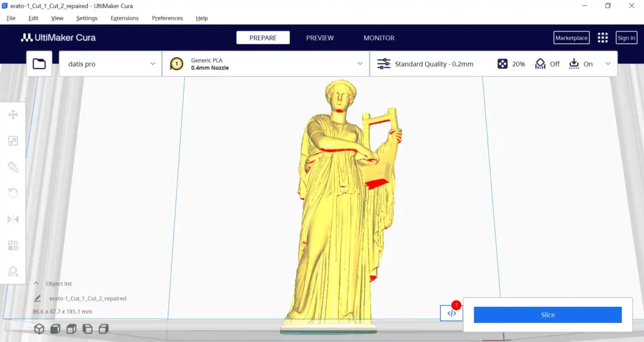This screenshot has height=342, width=644.
Task: Switch to the PREVIEW stage tab
Action: (320, 38)
